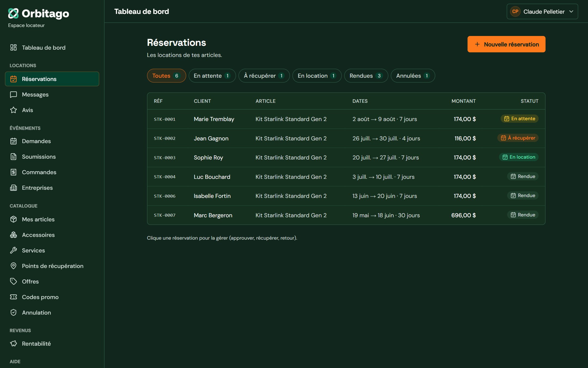This screenshot has width=588, height=368.
Task: Select the Demandes calendar icon
Action: pos(13,141)
